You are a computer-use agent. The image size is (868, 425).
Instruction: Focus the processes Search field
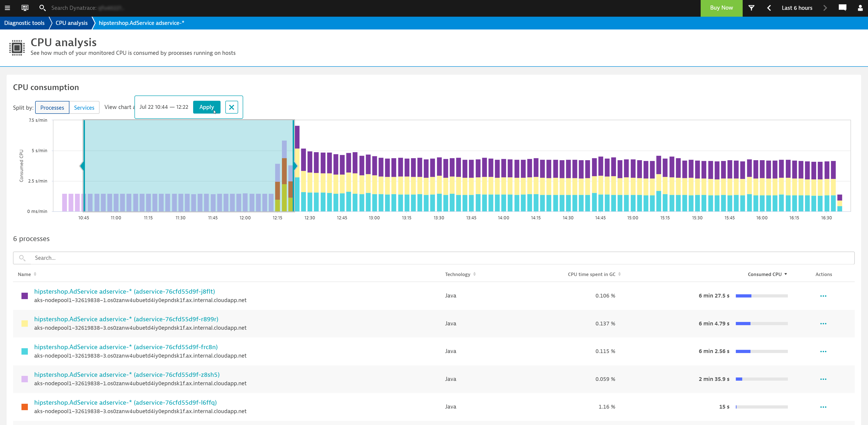(434, 258)
